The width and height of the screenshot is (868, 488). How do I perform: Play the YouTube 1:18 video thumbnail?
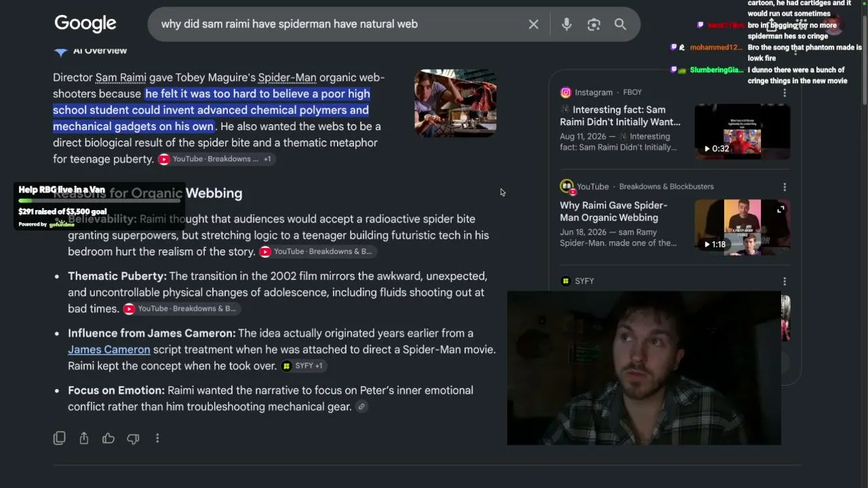[x=743, y=226]
